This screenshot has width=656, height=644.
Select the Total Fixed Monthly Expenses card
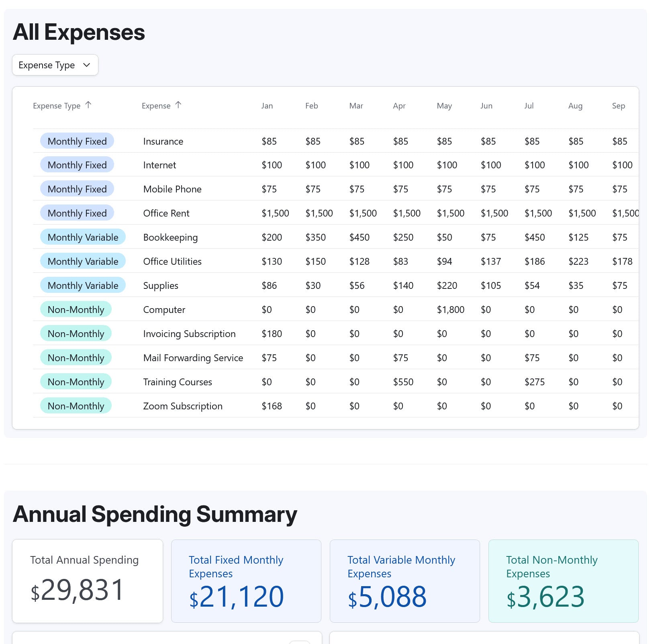pos(246,581)
